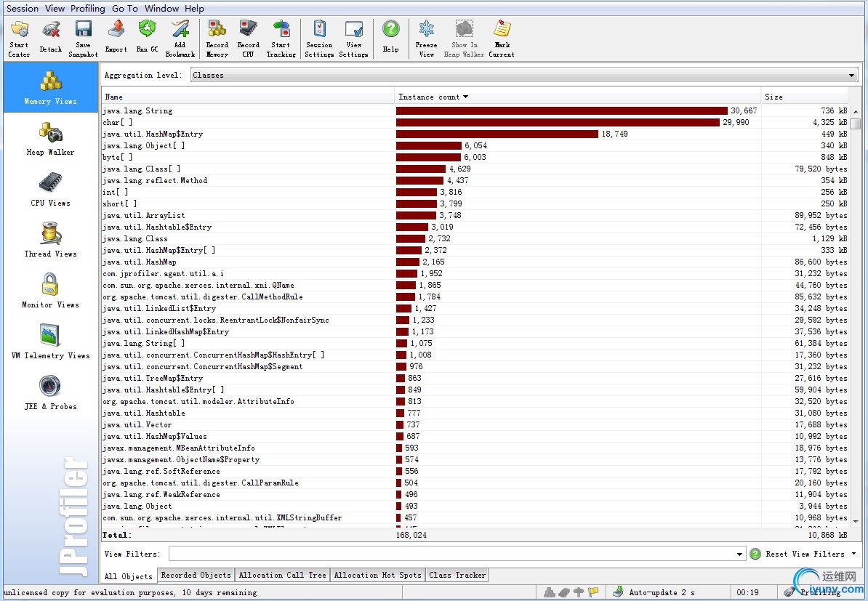Select the java.lang.reflect.Method row
The image size is (868, 601).
point(475,180)
